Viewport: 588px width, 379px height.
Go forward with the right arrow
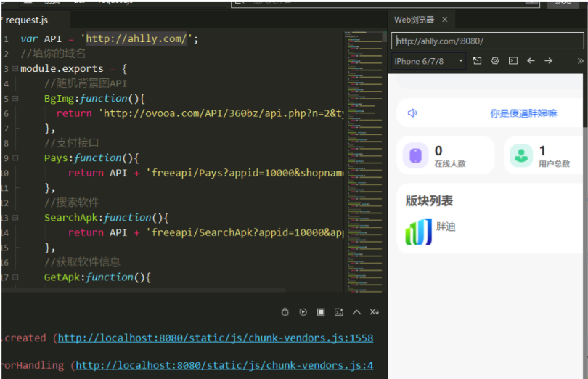click(549, 61)
